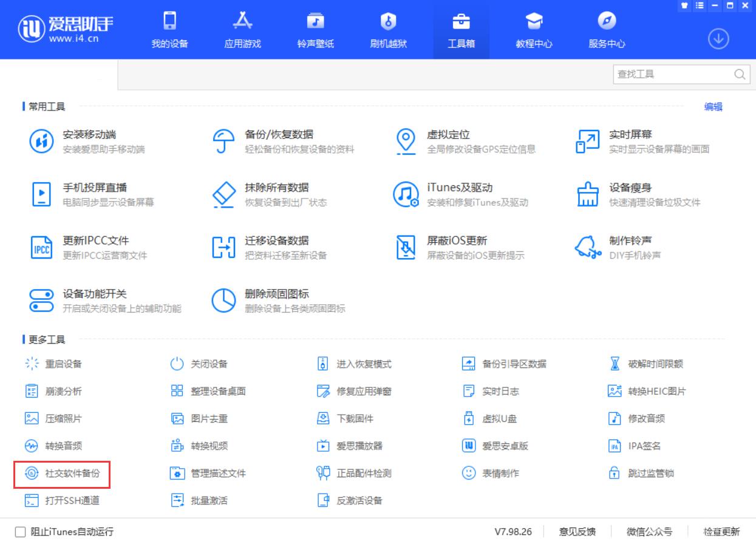The width and height of the screenshot is (756, 544).
Task: Open the 教程中心 section
Action: [x=534, y=29]
